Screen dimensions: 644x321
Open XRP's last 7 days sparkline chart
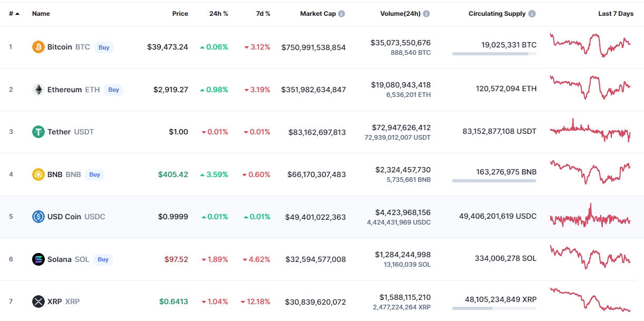590,299
